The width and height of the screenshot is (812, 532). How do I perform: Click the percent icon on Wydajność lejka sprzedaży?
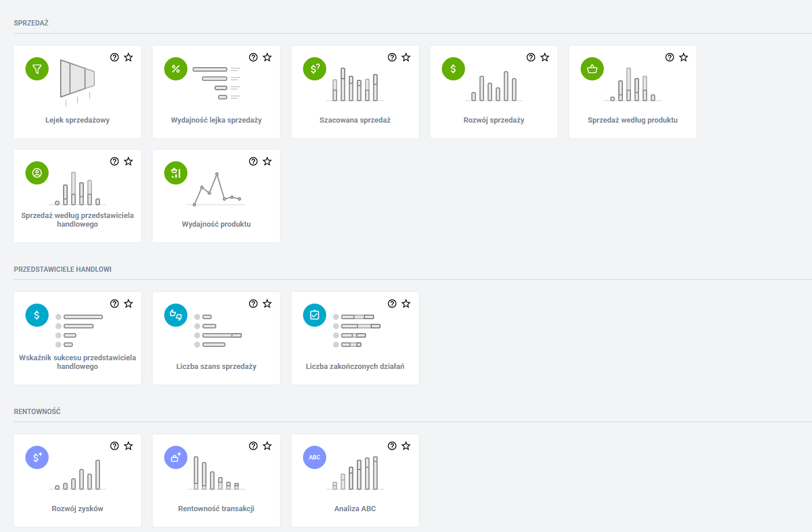coord(176,69)
